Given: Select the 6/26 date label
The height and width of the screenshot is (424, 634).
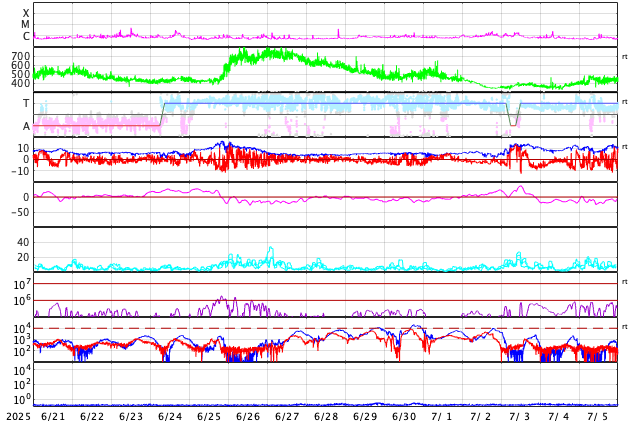Looking at the screenshot, I should (248, 417).
